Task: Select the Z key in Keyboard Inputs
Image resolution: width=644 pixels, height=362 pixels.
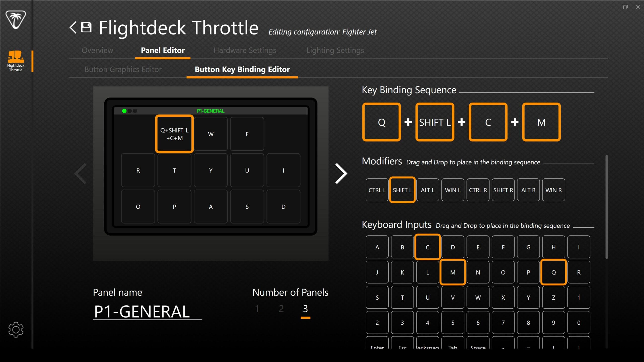Action: pos(553,298)
